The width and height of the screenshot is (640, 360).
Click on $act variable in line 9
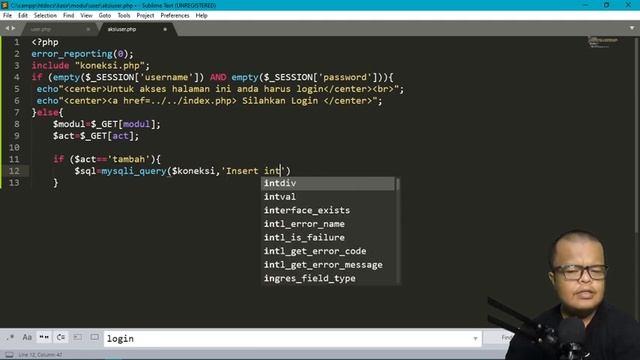tap(63, 136)
